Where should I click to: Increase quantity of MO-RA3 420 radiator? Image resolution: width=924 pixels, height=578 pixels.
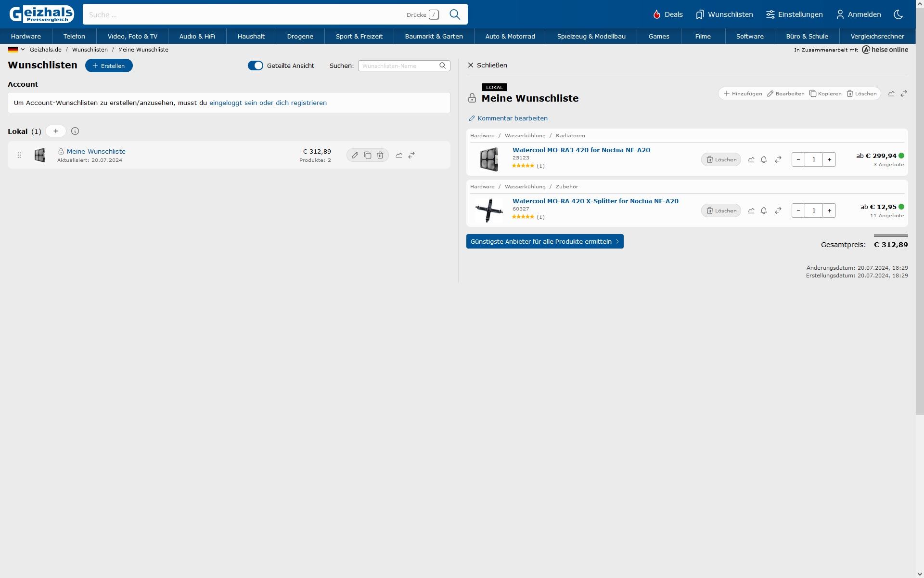829,159
